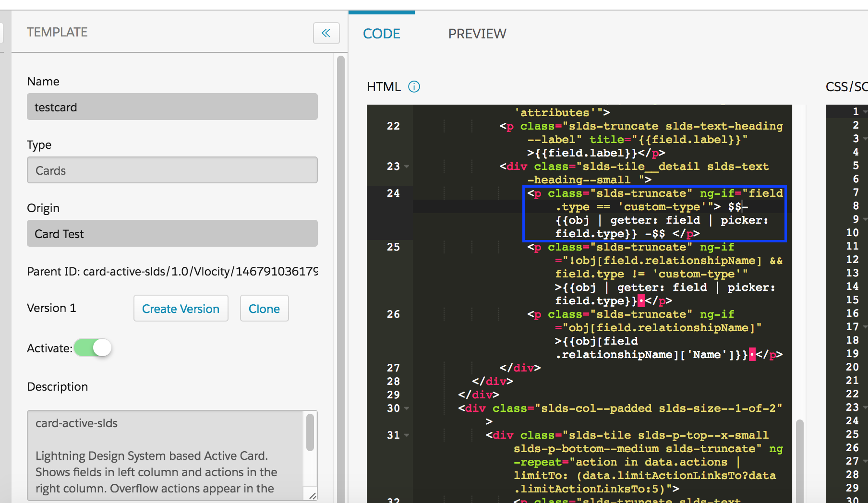This screenshot has width=868, height=503.
Task: Click the Type field showing Cards
Action: coord(172,170)
